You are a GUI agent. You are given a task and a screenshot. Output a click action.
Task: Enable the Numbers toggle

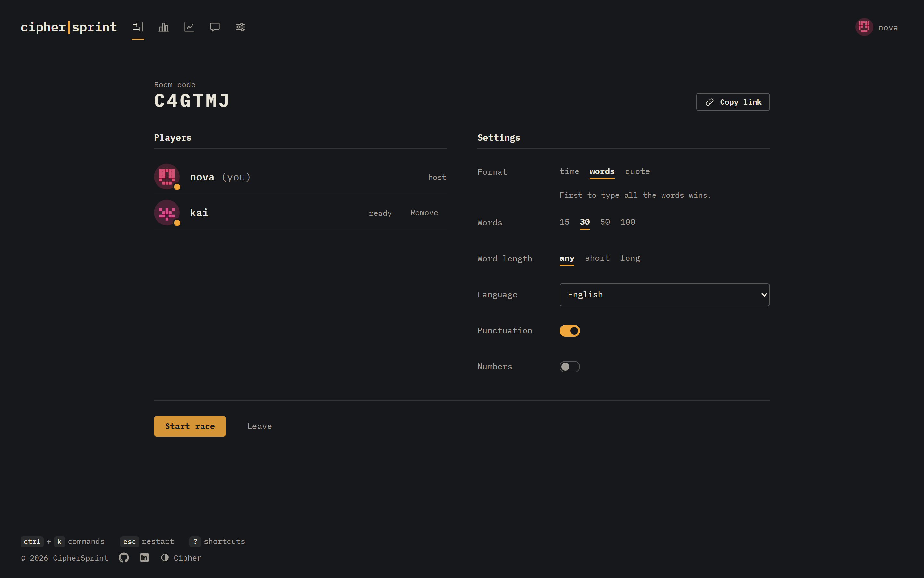tap(570, 367)
